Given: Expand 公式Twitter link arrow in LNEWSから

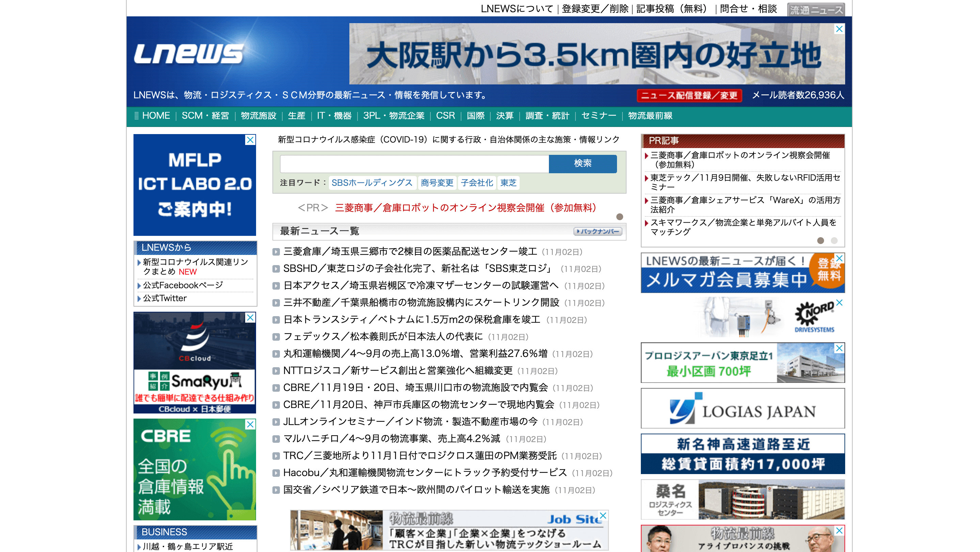Looking at the screenshot, I should coord(139,298).
